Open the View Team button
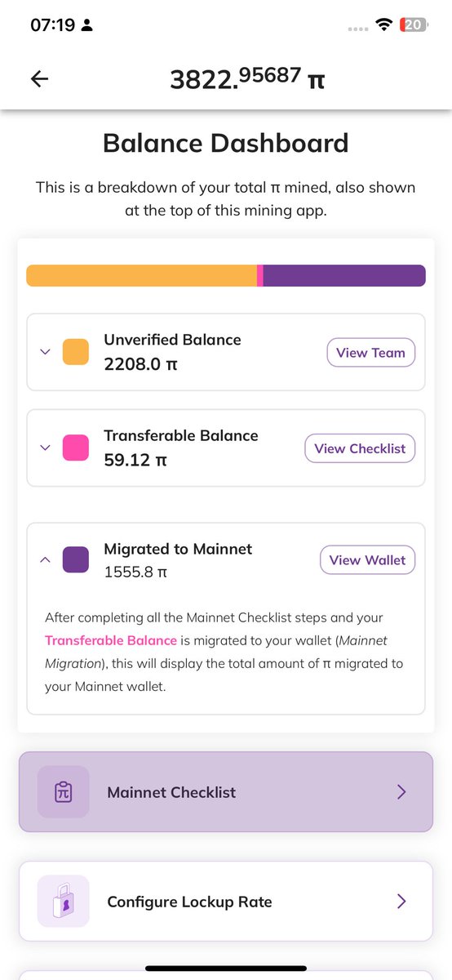Viewport: 452px width, 980px height. pyautogui.click(x=370, y=353)
